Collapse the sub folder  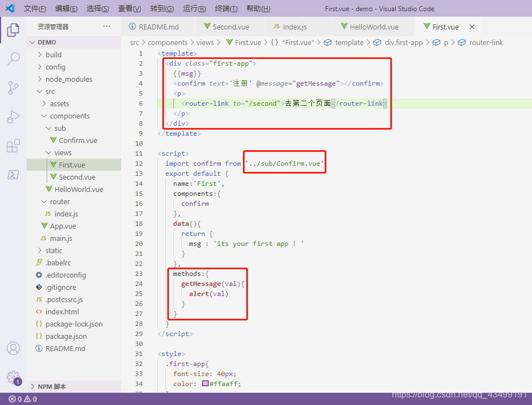tap(74, 128)
